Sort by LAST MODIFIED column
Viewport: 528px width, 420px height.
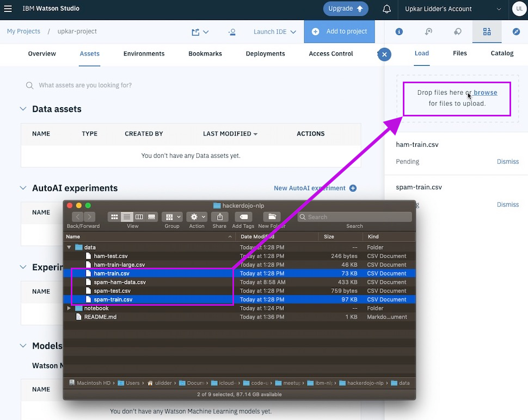[x=230, y=134]
